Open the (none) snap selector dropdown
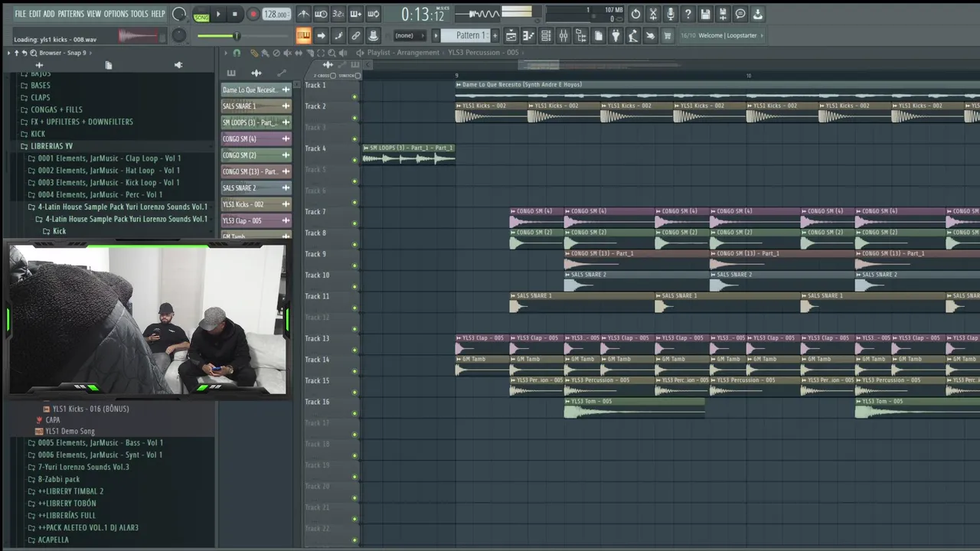 [410, 35]
